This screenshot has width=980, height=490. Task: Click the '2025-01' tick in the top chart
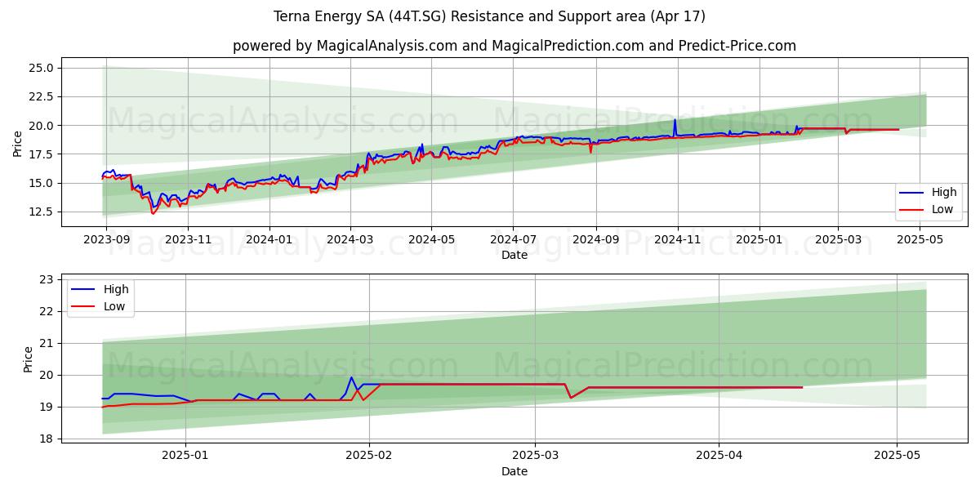759,239
